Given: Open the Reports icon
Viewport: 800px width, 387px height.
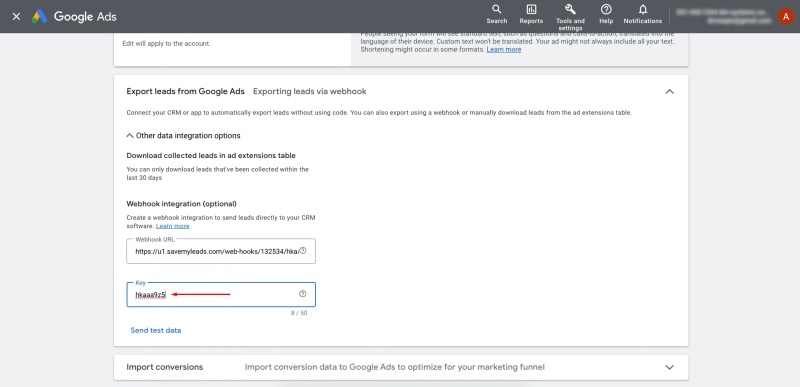Looking at the screenshot, I should tap(531, 9).
